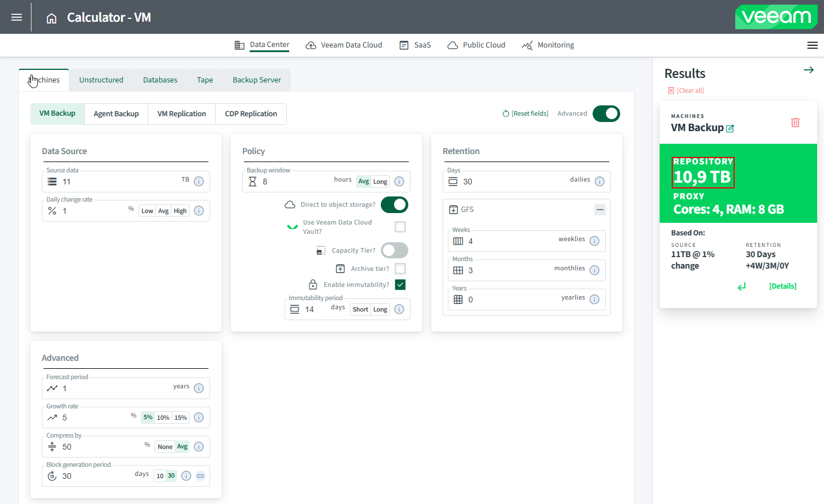Click the Veeam Data Cloud Vault chevron icon
The image size is (824, 504).
tap(293, 227)
